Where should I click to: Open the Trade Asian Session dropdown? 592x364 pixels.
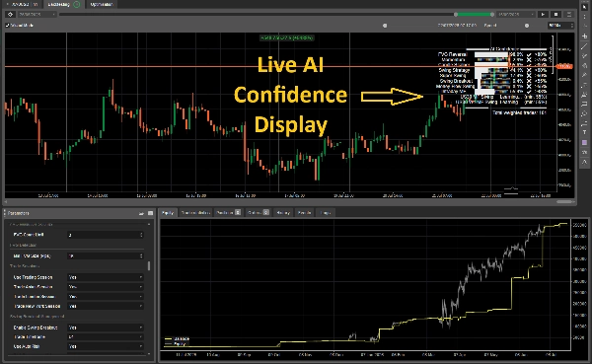point(106,287)
